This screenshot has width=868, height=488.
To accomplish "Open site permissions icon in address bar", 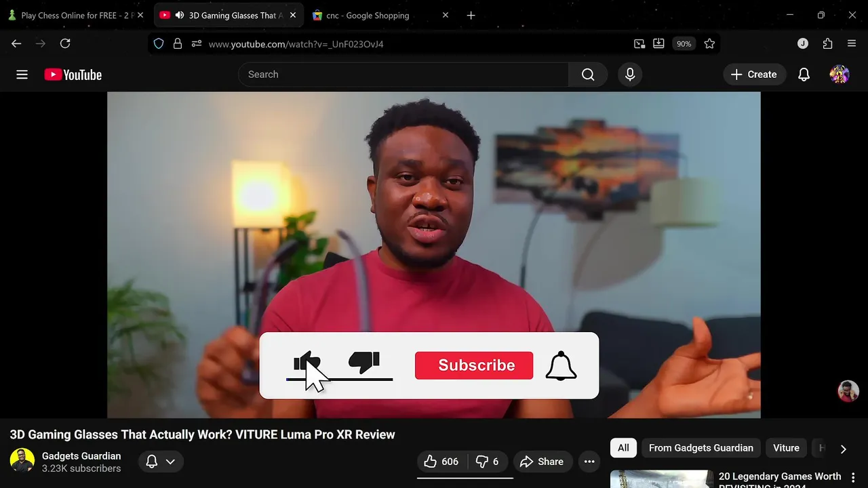I will (x=197, y=43).
